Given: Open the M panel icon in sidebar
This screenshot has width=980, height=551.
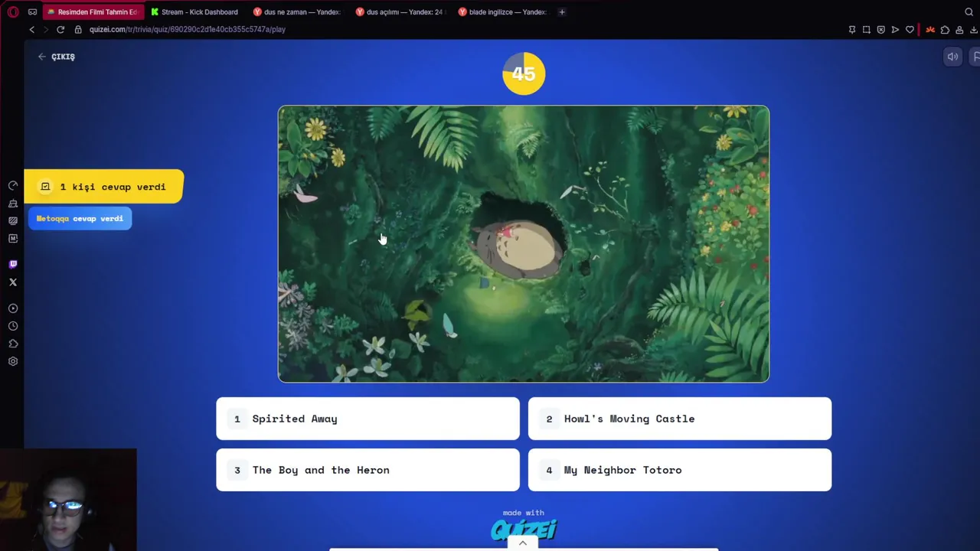Looking at the screenshot, I should point(13,238).
